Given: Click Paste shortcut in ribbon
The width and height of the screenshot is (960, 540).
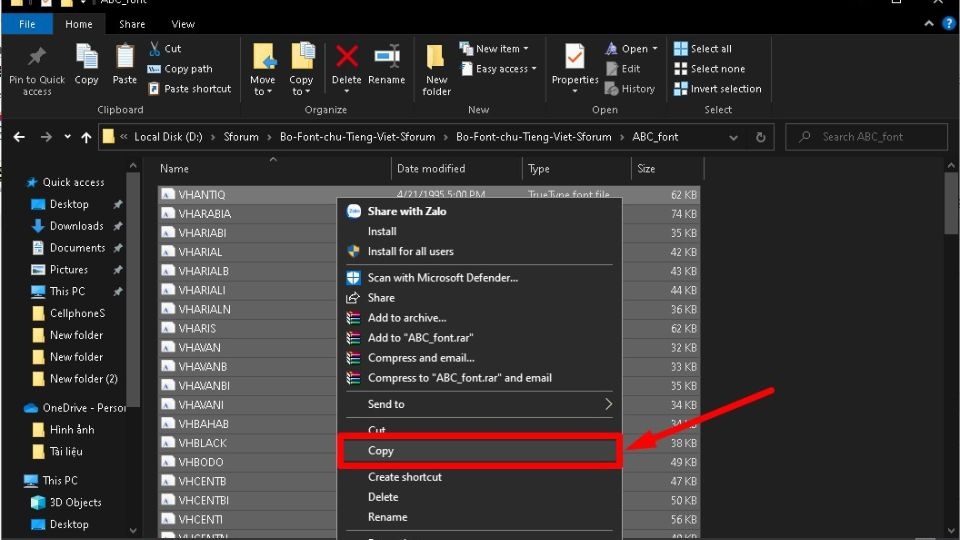Looking at the screenshot, I should click(x=190, y=89).
